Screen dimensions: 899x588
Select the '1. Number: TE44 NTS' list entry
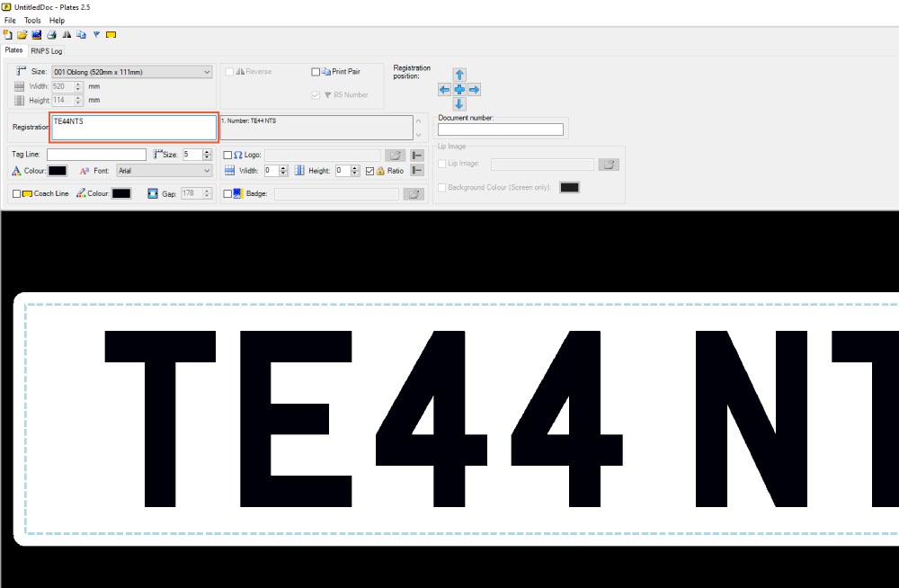(249, 121)
